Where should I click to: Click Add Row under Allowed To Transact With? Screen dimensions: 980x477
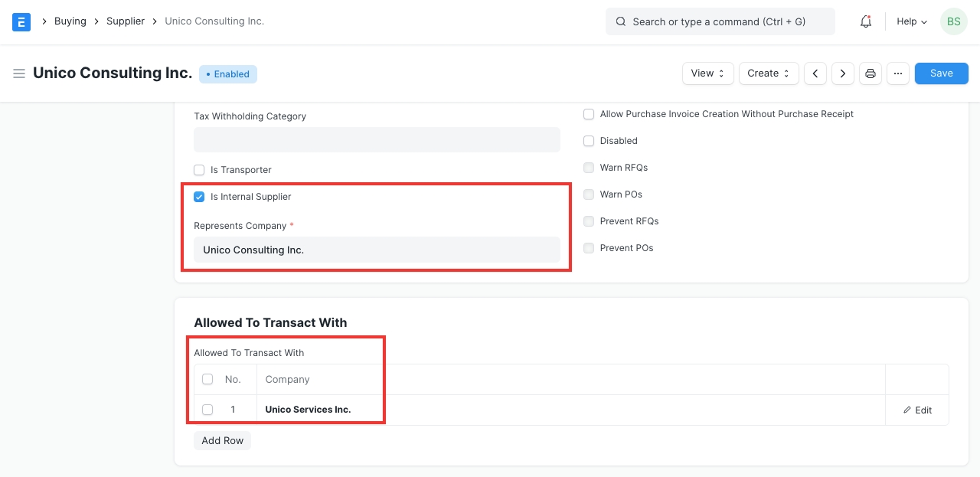point(222,441)
